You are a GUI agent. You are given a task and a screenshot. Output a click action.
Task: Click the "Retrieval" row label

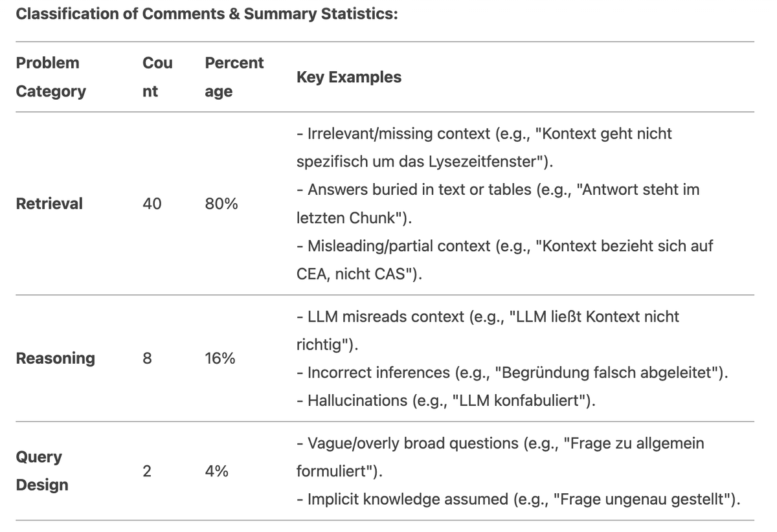pos(49,203)
